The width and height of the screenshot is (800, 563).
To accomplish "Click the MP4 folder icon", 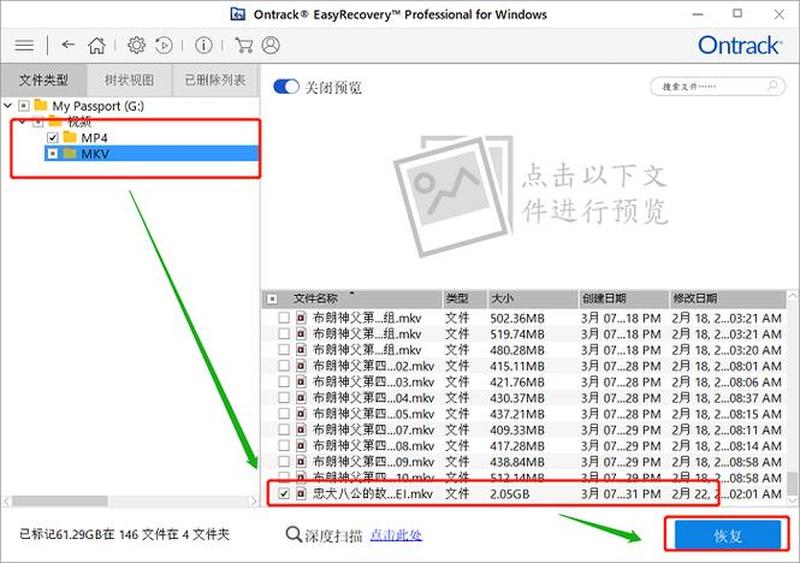I will coord(70,137).
